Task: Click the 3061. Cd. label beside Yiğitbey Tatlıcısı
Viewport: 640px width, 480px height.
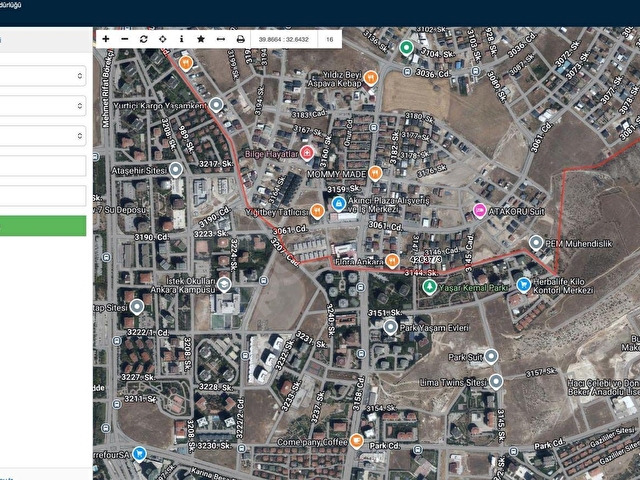Action: coord(290,230)
